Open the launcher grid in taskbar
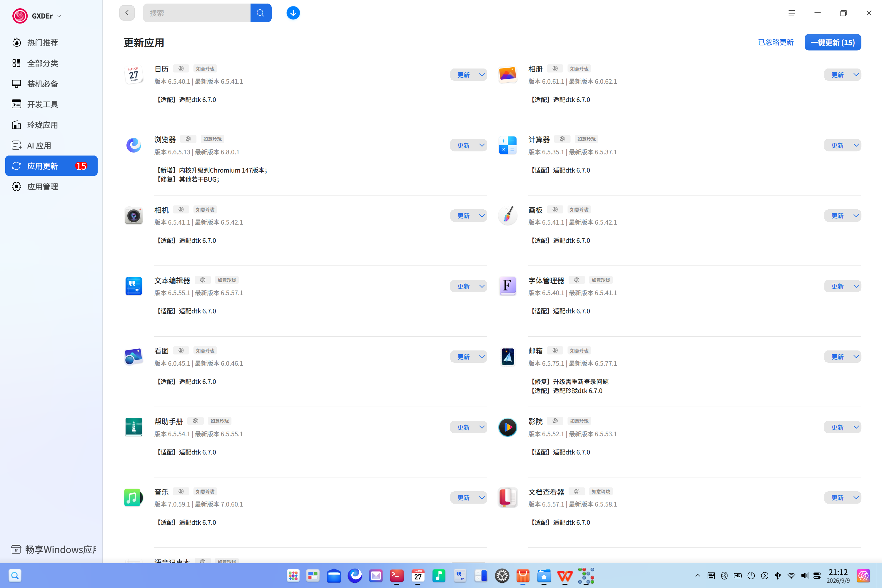Screen dimensions: 882x588 coord(293,576)
